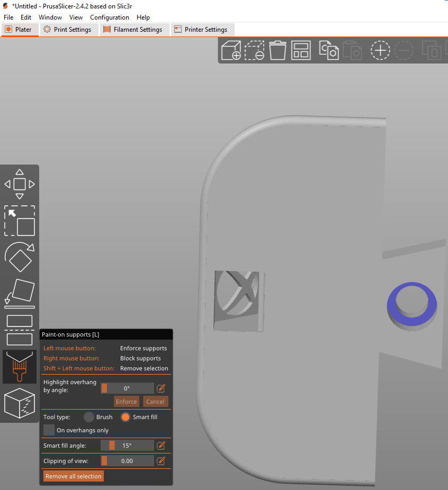
Task: Edit the clipping of view value icon
Action: click(x=160, y=460)
